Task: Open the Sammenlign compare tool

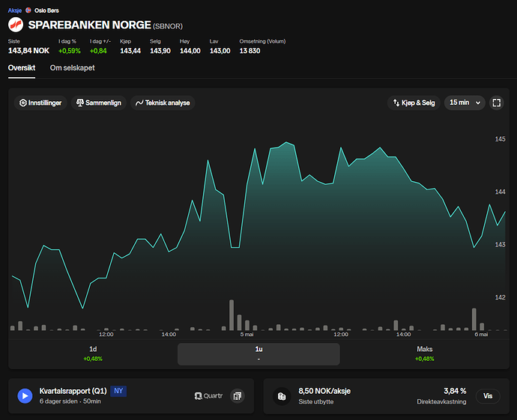Action: pos(99,103)
